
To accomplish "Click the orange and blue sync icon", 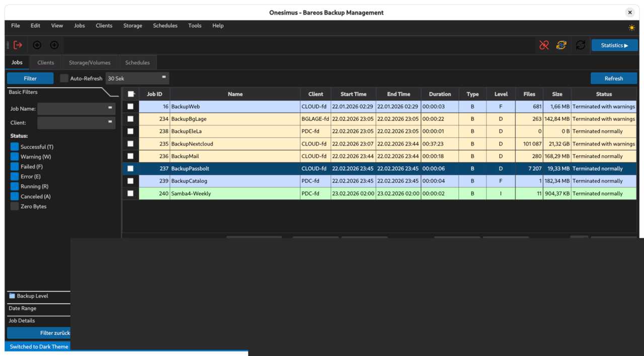I will pyautogui.click(x=561, y=45).
